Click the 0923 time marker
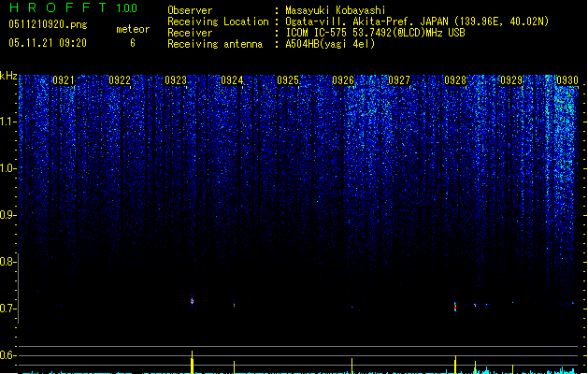 (176, 80)
